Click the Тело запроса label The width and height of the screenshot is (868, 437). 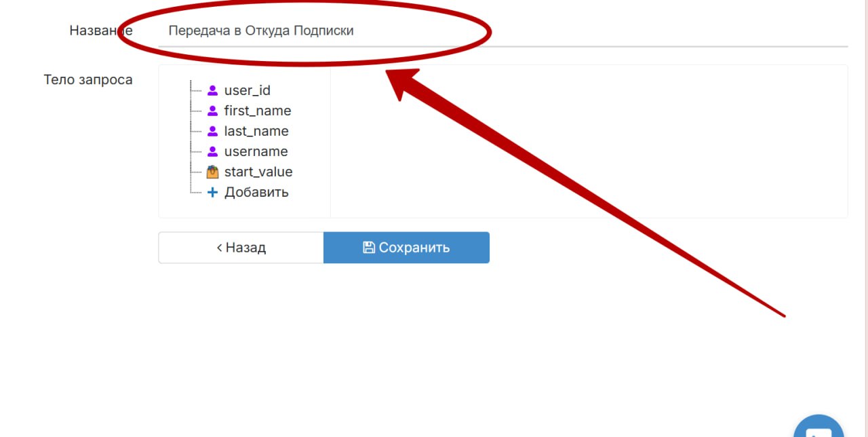88,79
